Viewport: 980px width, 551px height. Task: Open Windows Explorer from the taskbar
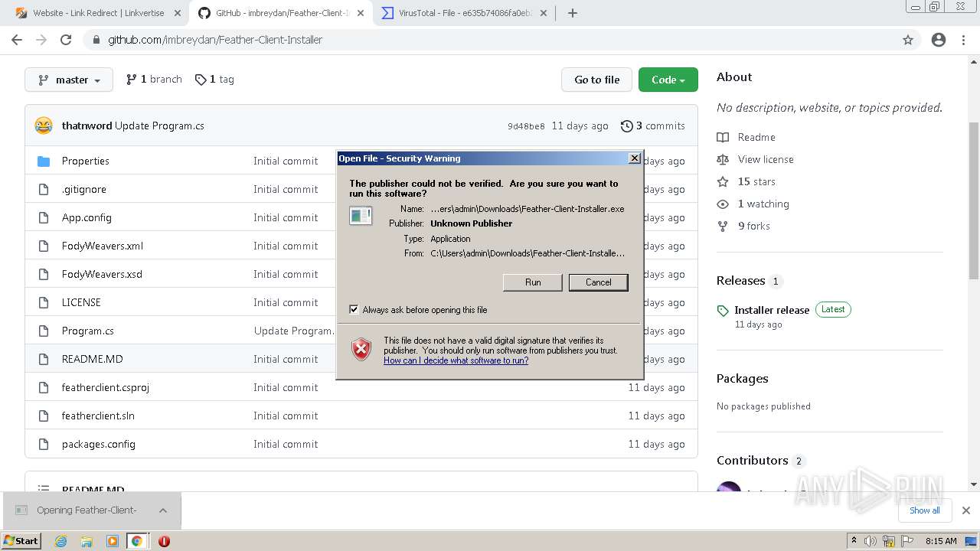coord(87,541)
